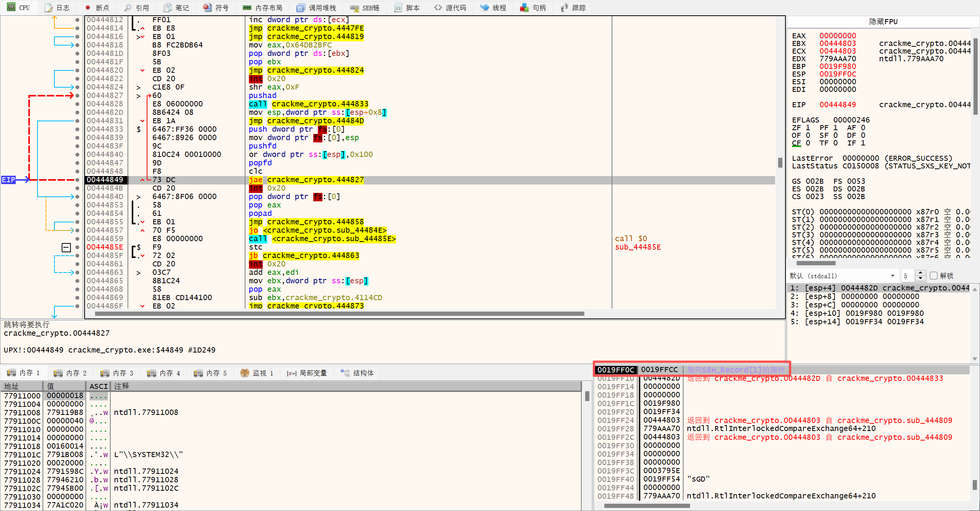This screenshot has width=980, height=511.
Task: Open the 线程 threads tab
Action: click(494, 8)
